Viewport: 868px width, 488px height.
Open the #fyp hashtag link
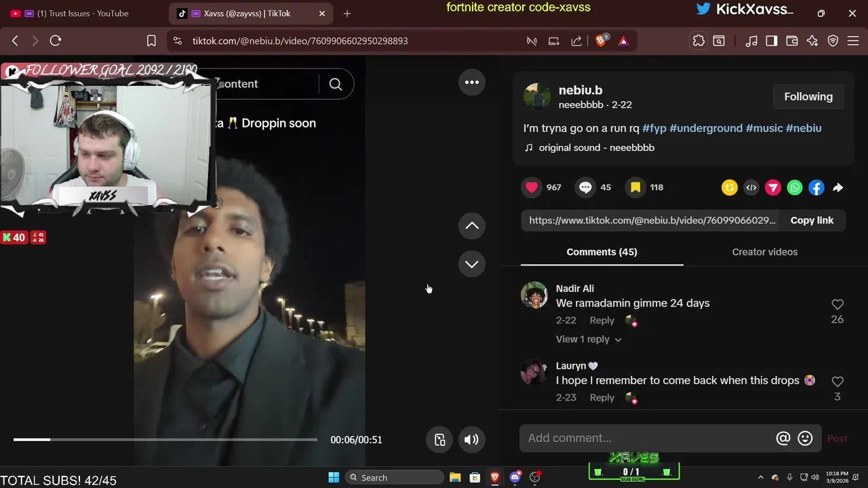pos(654,128)
